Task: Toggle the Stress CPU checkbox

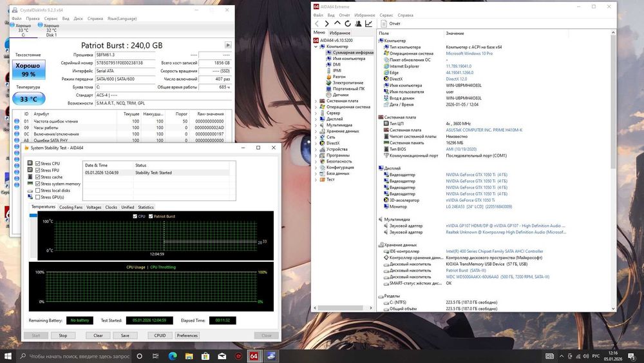Action: click(x=38, y=163)
